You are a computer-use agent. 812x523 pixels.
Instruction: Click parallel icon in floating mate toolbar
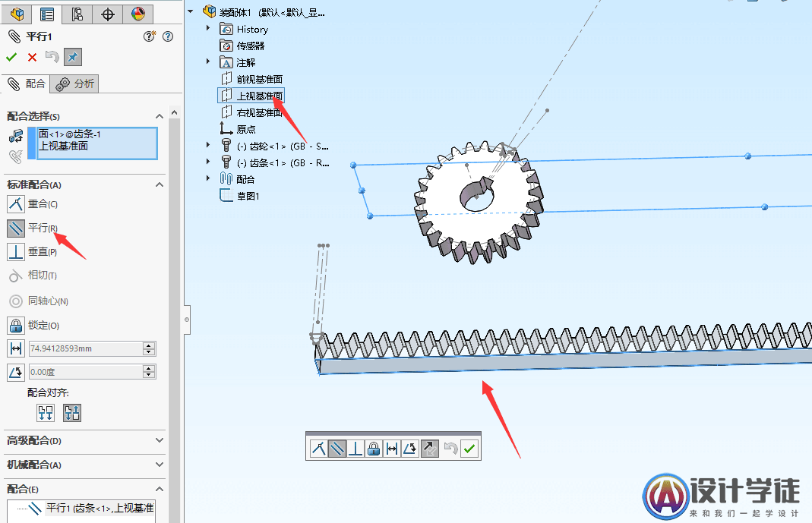[337, 449]
